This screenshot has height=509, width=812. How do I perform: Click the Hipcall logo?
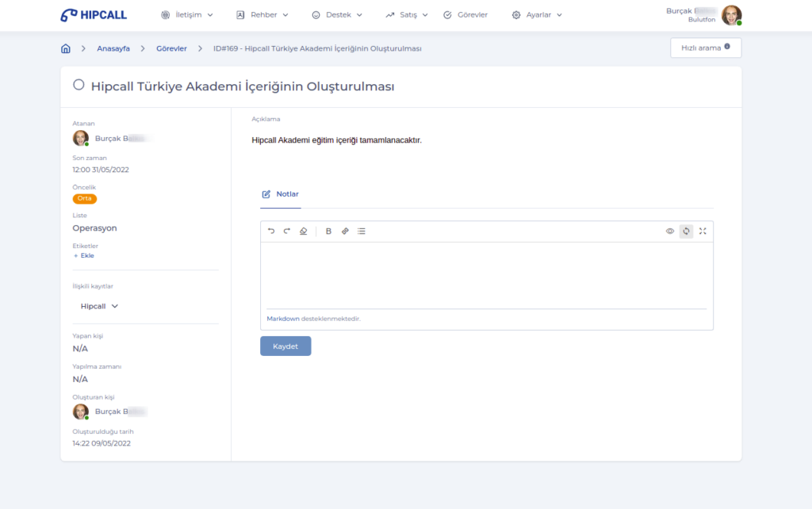94,15
